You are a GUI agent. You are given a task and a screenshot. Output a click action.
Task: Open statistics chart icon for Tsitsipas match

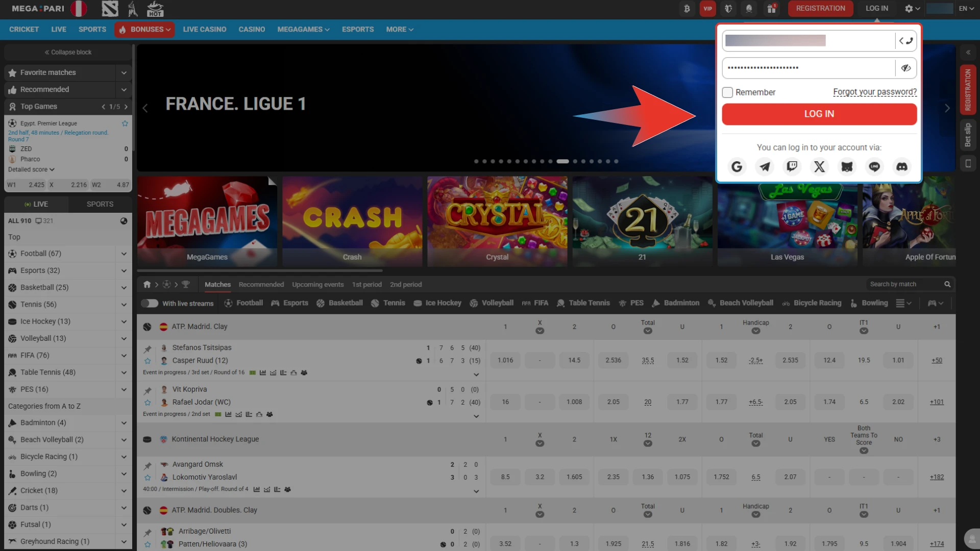coord(263,373)
